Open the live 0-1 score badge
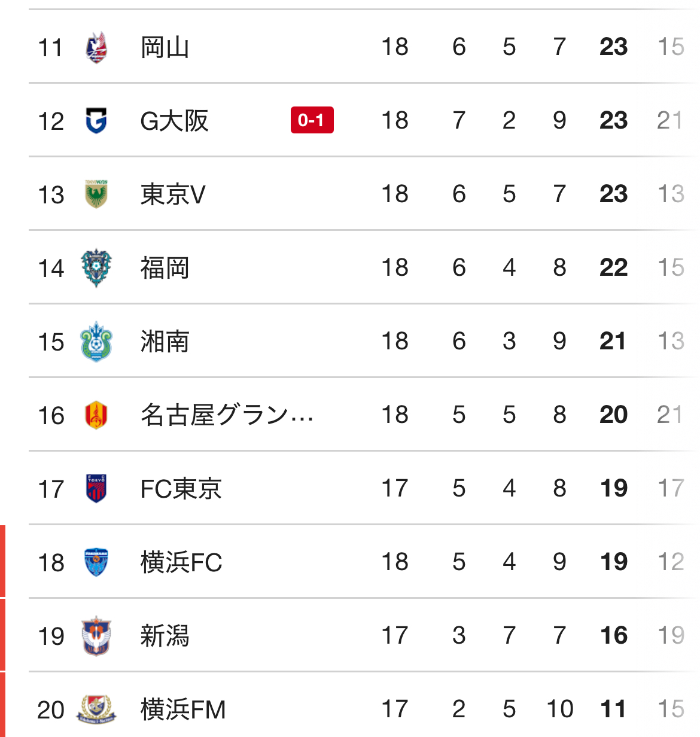This screenshot has height=737, width=700. click(x=312, y=120)
